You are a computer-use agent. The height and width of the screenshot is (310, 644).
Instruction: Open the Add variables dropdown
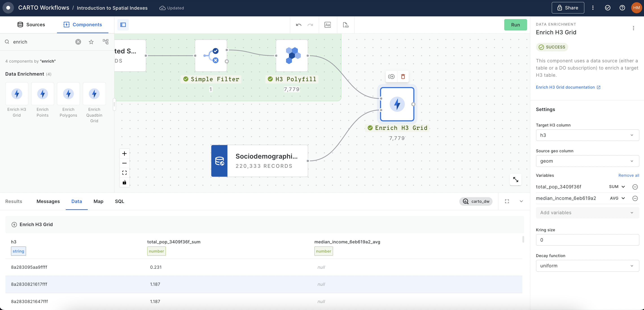587,212
